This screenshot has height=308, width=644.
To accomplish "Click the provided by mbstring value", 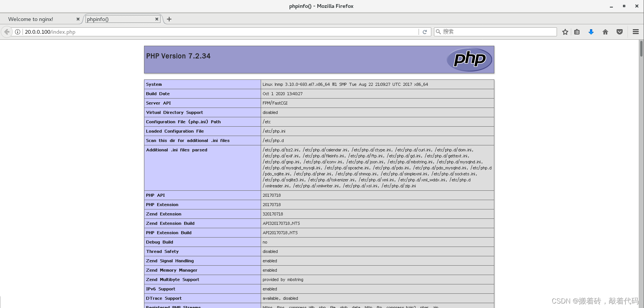I will [x=283, y=280].
